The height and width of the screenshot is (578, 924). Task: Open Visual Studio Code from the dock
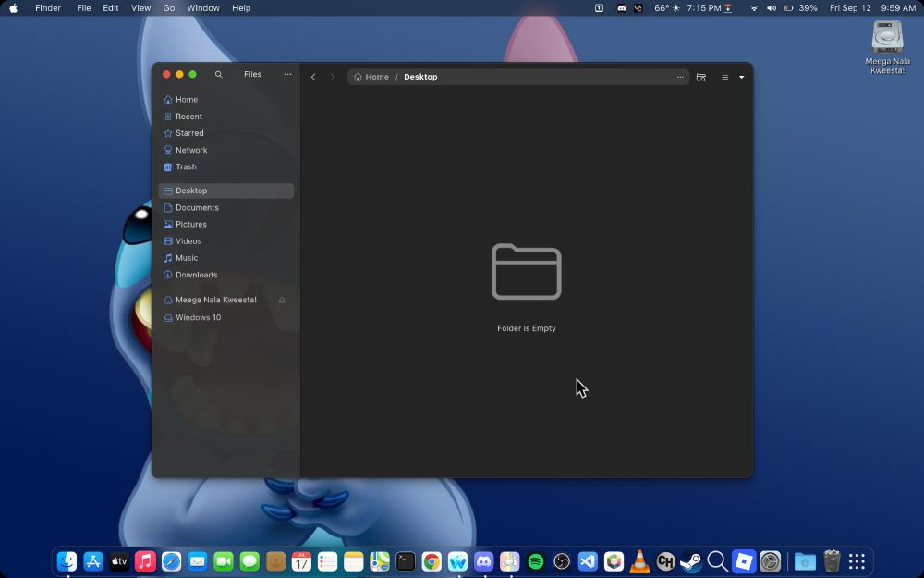click(x=588, y=561)
